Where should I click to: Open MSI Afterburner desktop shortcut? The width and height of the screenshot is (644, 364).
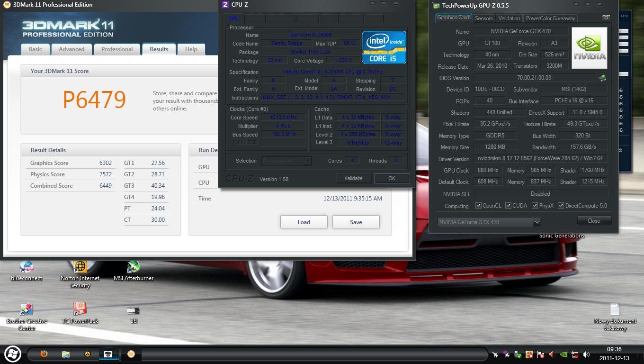click(x=134, y=271)
